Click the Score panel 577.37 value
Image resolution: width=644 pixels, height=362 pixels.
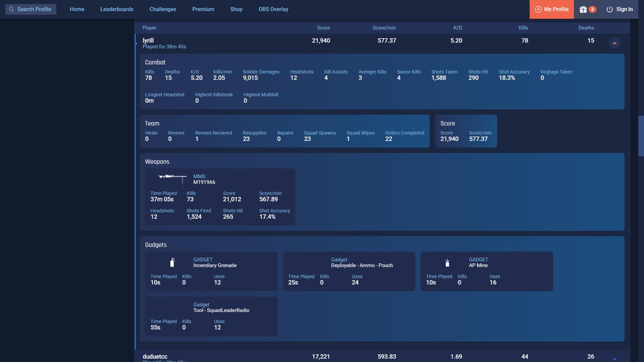(478, 139)
